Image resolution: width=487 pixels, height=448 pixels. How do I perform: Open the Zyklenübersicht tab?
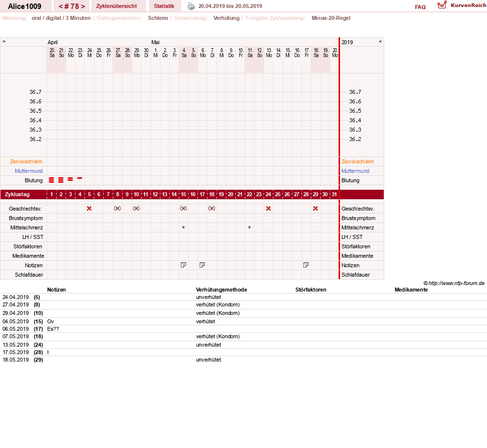[x=117, y=6]
